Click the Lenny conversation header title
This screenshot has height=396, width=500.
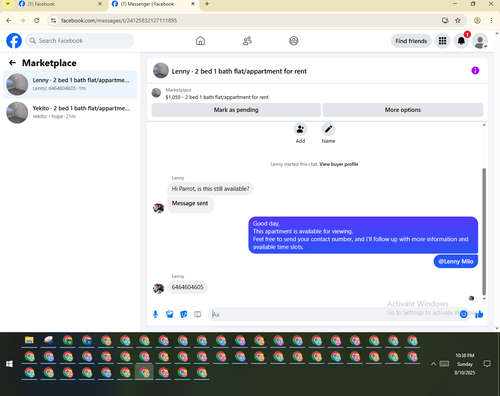[239, 71]
